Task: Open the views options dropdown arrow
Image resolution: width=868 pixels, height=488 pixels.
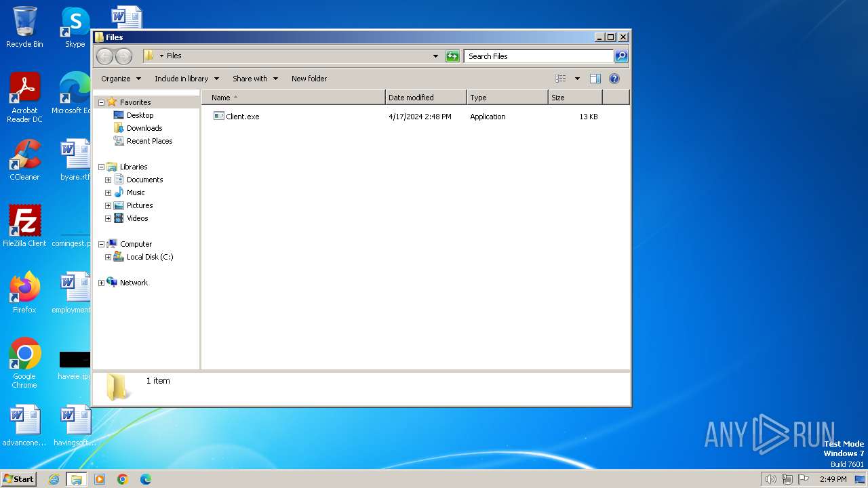Action: (577, 79)
